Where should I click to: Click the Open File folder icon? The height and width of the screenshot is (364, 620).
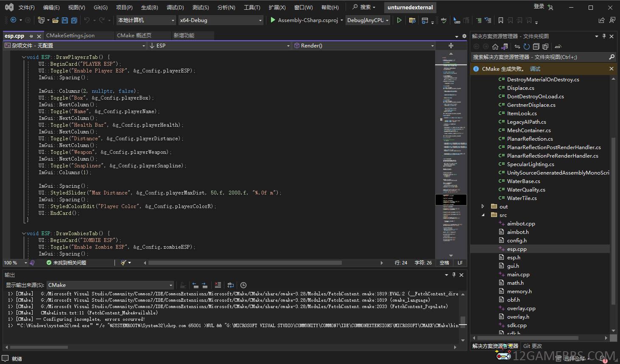[56, 20]
